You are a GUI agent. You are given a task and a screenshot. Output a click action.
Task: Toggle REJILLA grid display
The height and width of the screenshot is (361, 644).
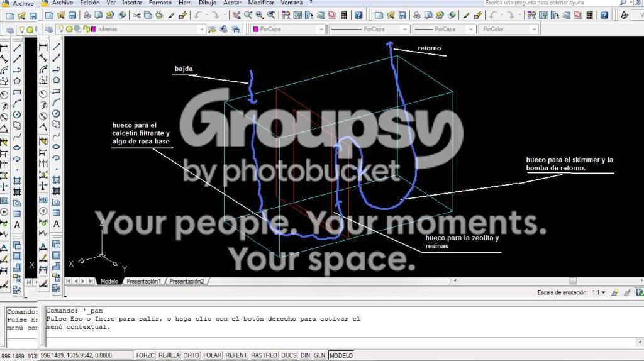pyautogui.click(x=169, y=355)
